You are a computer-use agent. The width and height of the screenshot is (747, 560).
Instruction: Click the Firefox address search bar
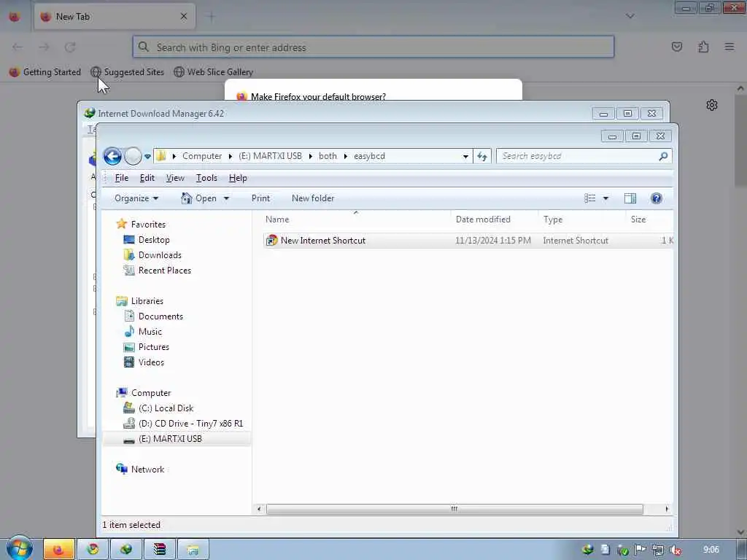(373, 47)
